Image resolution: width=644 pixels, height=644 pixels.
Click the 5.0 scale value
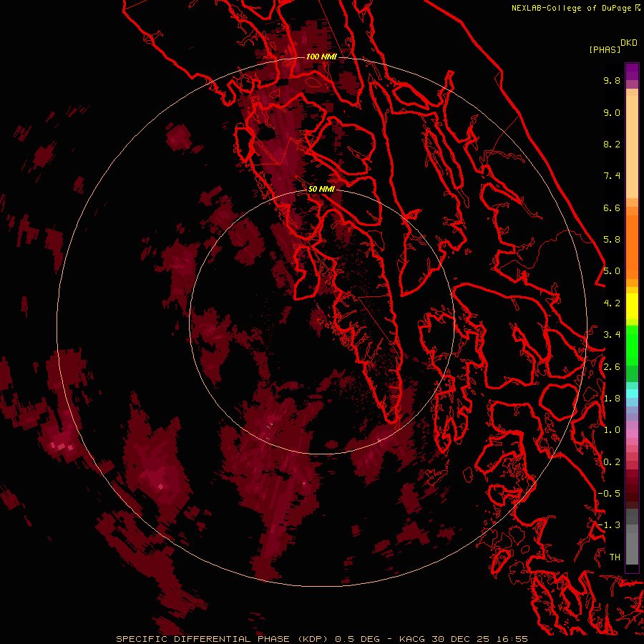[612, 271]
